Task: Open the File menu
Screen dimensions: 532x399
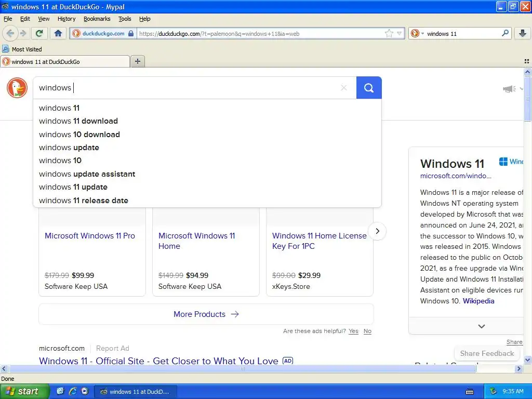Action: (x=8, y=19)
